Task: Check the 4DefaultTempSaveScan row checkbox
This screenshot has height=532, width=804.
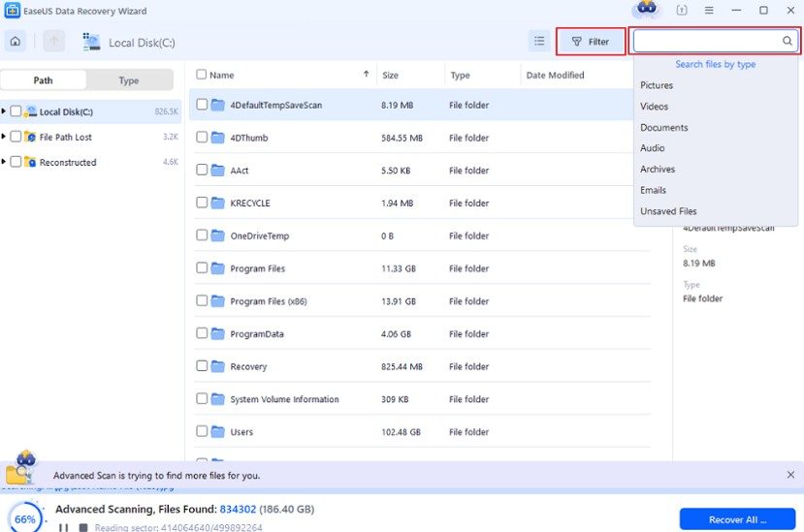Action: tap(202, 104)
